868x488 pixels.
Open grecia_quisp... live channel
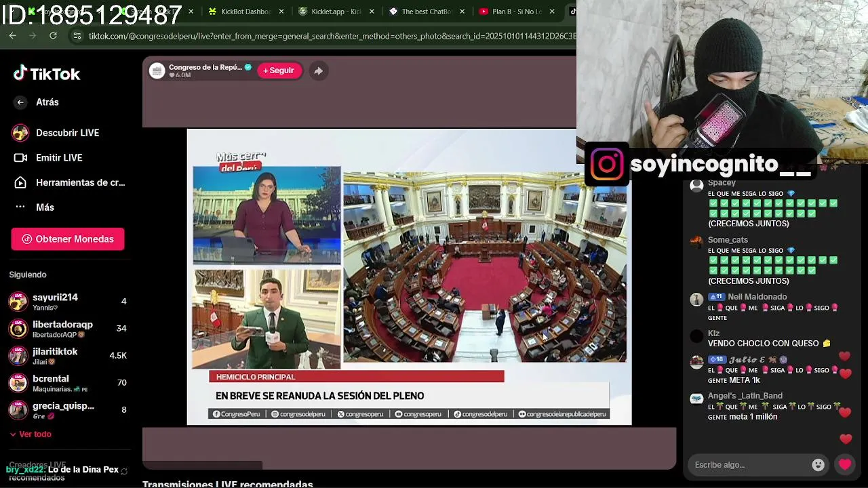(67, 410)
